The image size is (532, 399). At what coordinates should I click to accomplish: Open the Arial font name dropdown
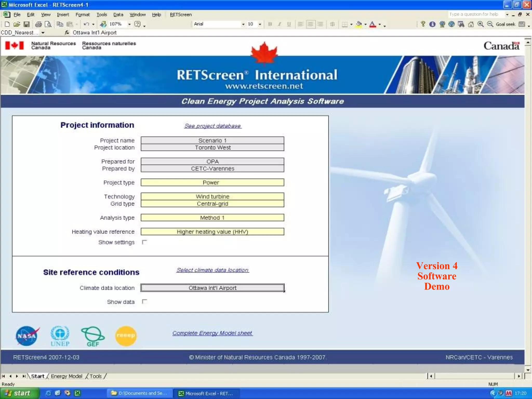click(243, 24)
